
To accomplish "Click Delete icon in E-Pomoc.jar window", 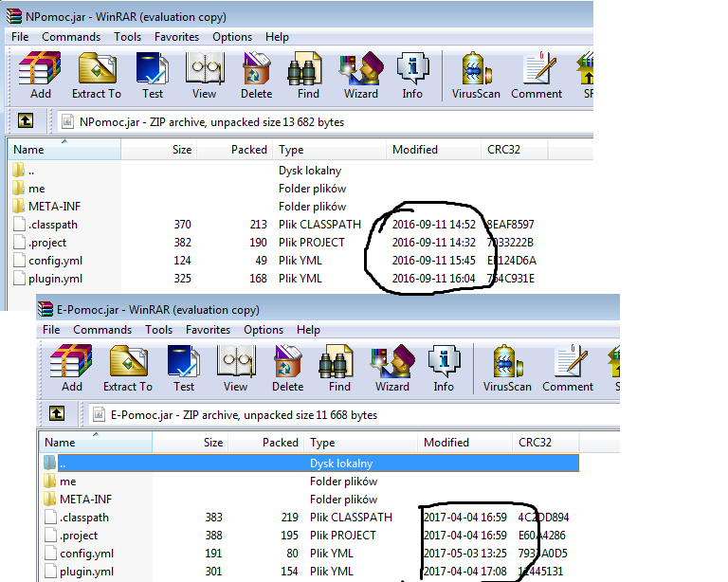I will [x=288, y=369].
